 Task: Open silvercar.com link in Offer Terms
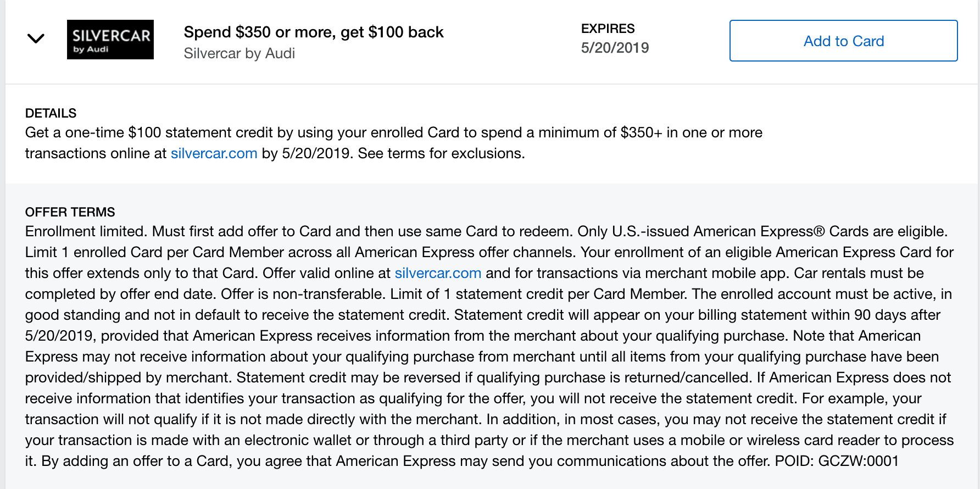point(438,273)
